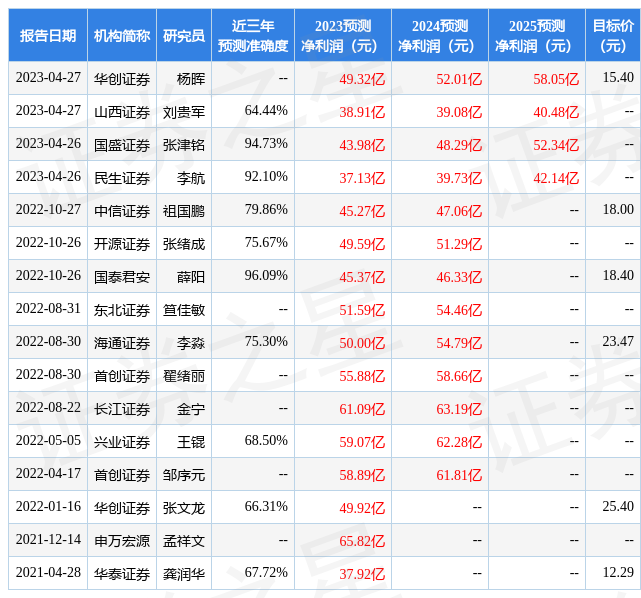The height and width of the screenshot is (598, 641).
Task: Click the 报告日期 column header
Action: click(x=48, y=36)
